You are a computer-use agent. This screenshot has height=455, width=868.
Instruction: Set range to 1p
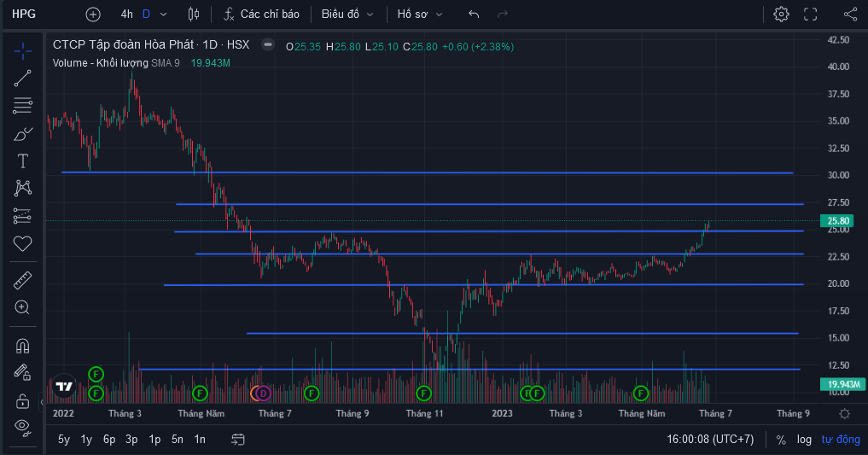click(x=154, y=440)
